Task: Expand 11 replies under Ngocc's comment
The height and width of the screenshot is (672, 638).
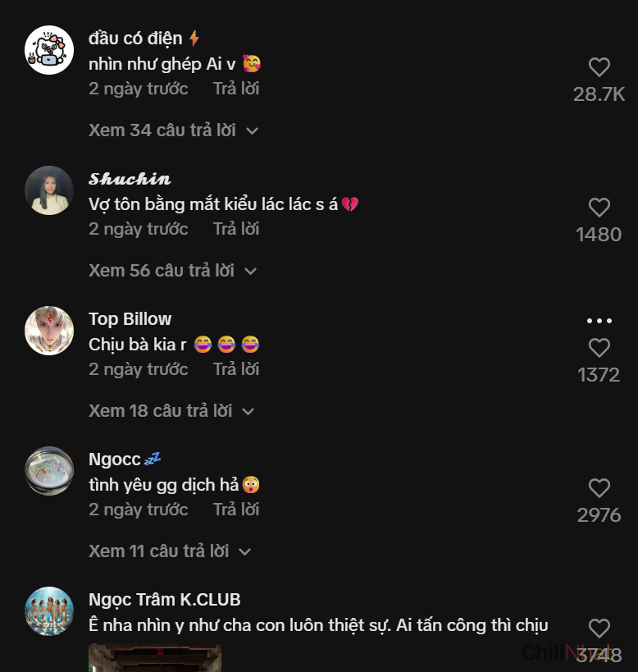Action: coord(170,551)
